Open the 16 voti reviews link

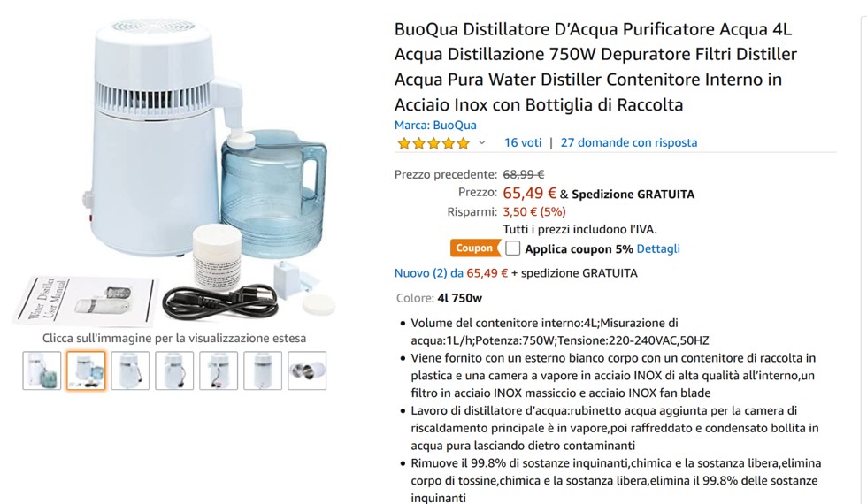coord(523,142)
